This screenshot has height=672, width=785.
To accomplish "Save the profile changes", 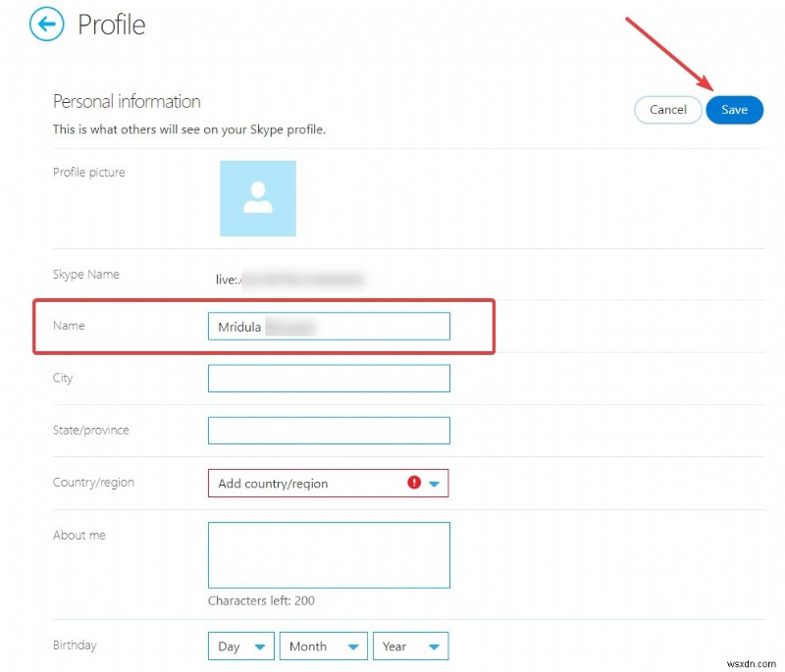I will (734, 110).
